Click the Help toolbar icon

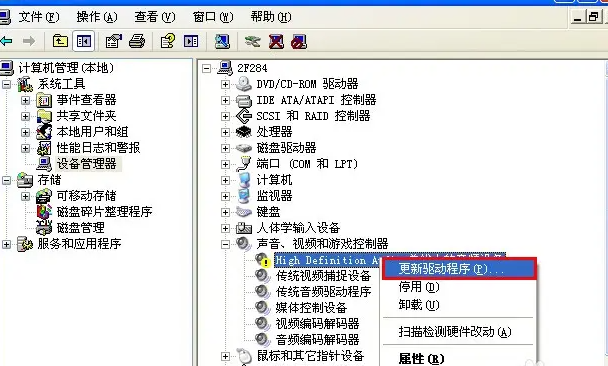coord(168,41)
